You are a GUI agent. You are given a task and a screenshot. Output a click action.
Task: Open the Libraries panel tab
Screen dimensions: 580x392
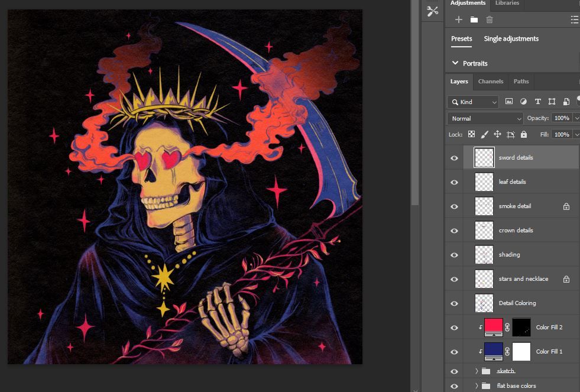coord(507,3)
